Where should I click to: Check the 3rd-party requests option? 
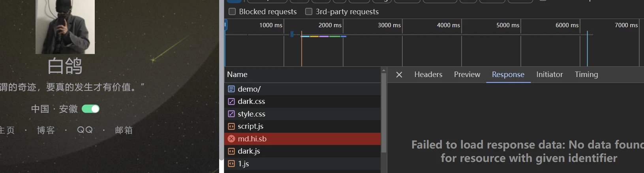tap(309, 11)
